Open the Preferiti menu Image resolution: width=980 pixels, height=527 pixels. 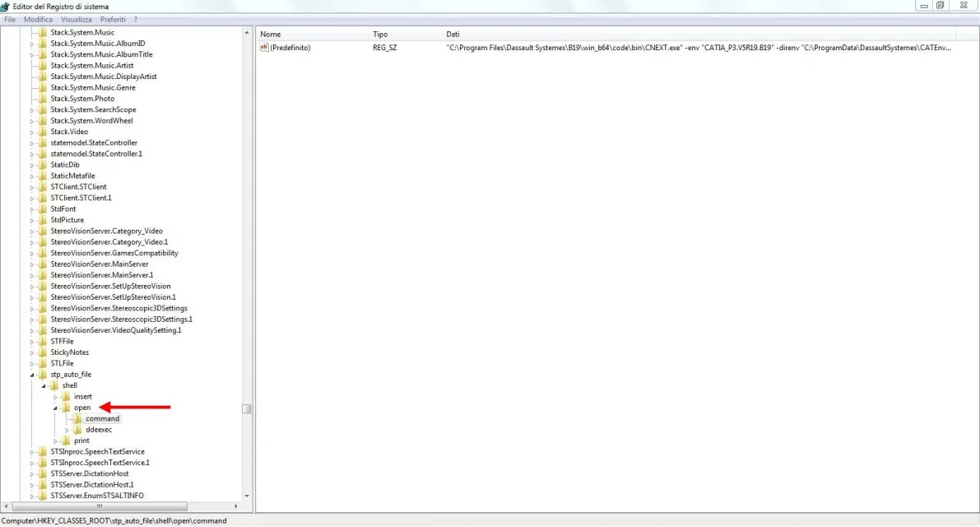point(113,20)
